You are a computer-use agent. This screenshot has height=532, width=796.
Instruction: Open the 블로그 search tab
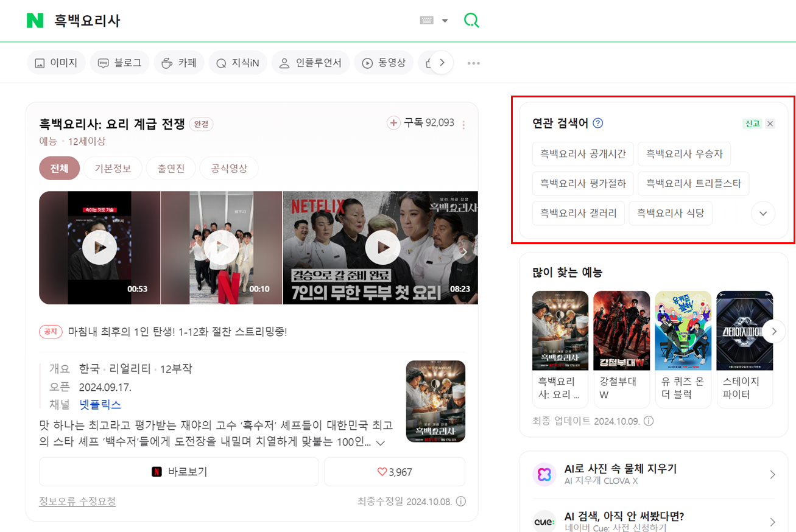pos(120,63)
